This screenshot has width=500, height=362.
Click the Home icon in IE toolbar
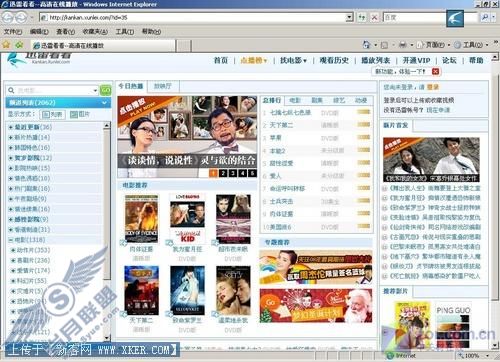[366, 44]
